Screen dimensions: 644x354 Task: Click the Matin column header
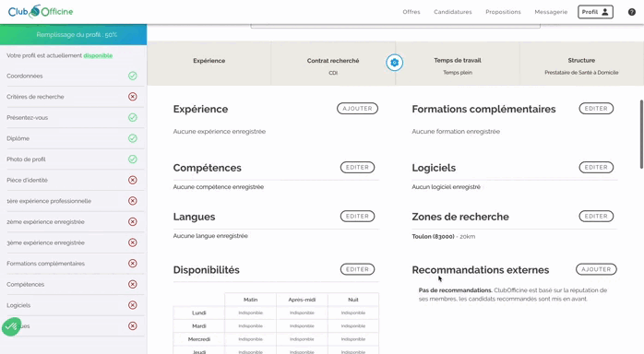pyautogui.click(x=251, y=300)
